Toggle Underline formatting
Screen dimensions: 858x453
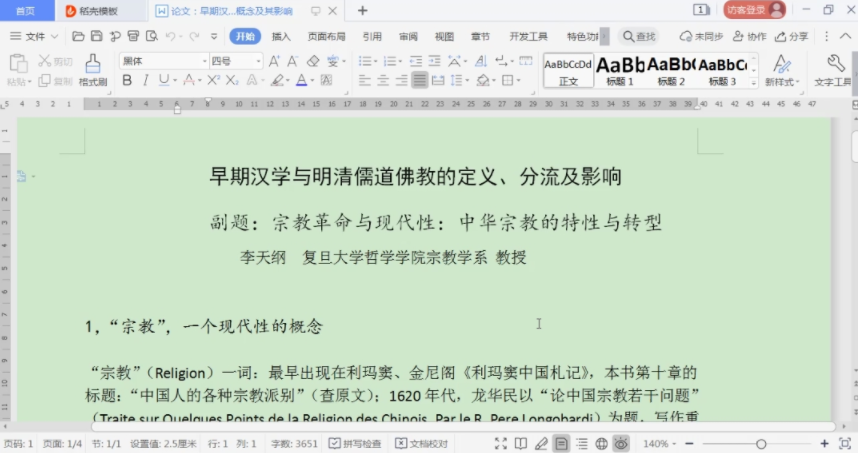pos(163,80)
